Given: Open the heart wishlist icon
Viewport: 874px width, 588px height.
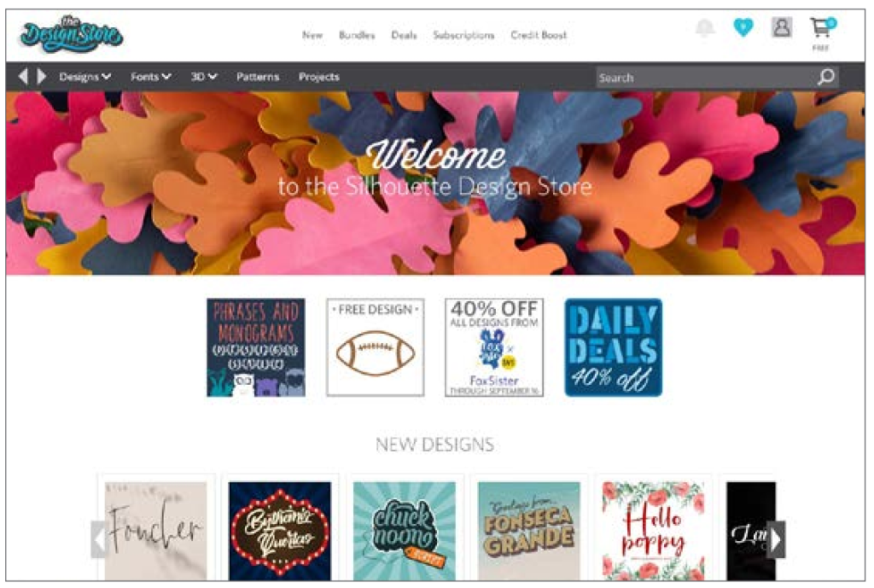Looking at the screenshot, I should click(743, 26).
